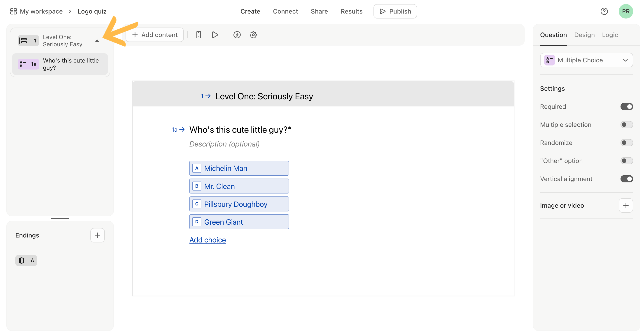Add image or video with plus
Screen dimensions: 644x335
[626, 205]
